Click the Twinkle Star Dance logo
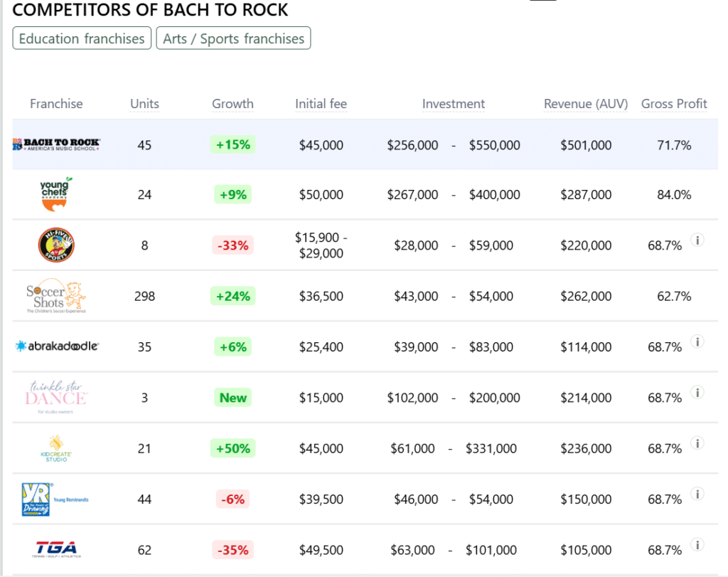Image resolution: width=728 pixels, height=577 pixels. tap(56, 397)
